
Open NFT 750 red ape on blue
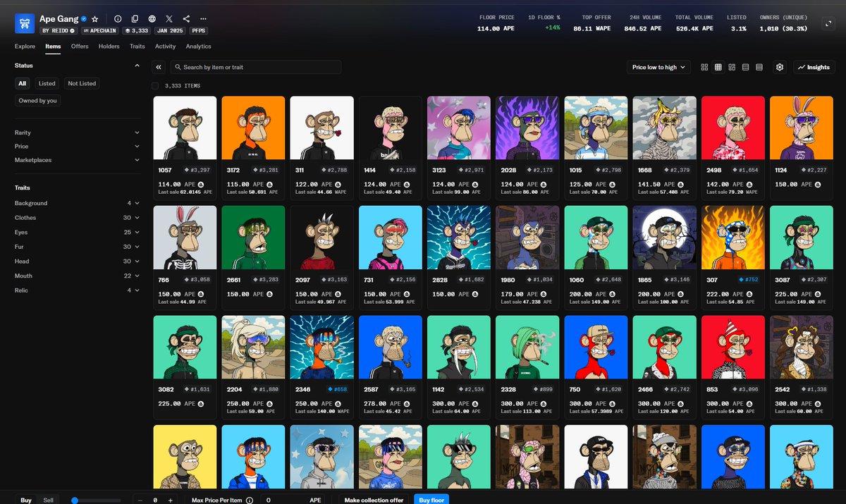(x=596, y=348)
